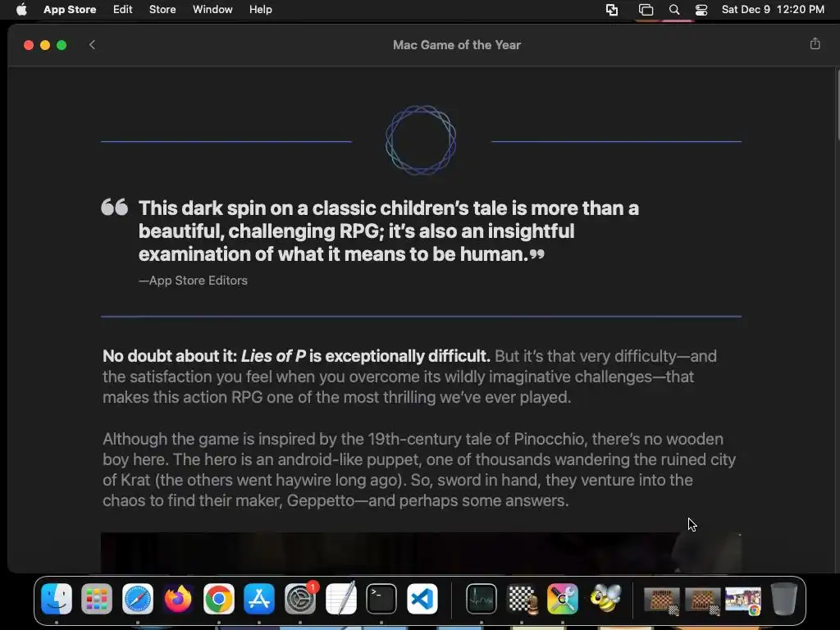This screenshot has width=840, height=630.
Task: Open Launchpad from the dock
Action: (x=97, y=598)
